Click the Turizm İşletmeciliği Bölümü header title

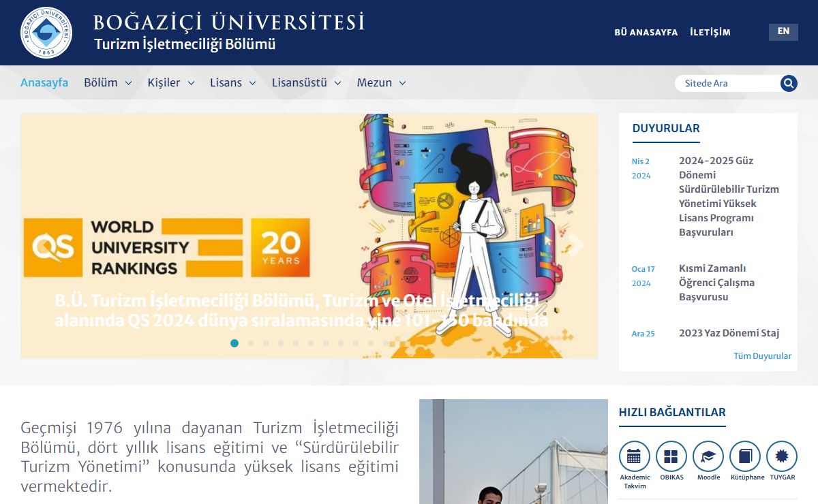[185, 44]
